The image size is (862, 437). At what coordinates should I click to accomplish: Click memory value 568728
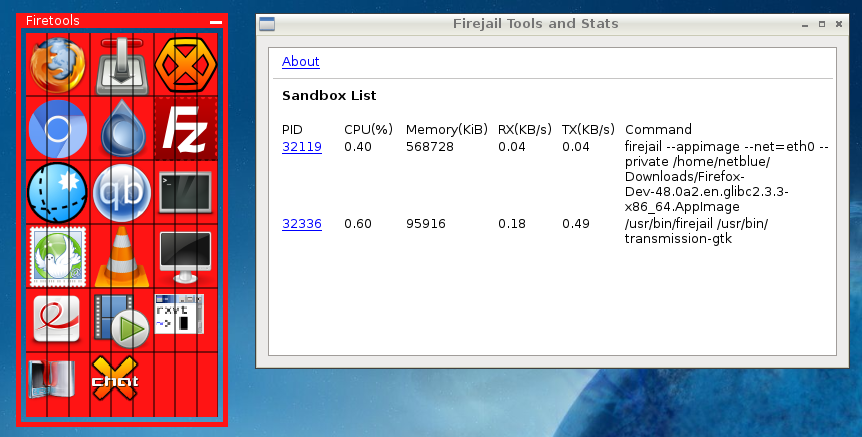430,147
